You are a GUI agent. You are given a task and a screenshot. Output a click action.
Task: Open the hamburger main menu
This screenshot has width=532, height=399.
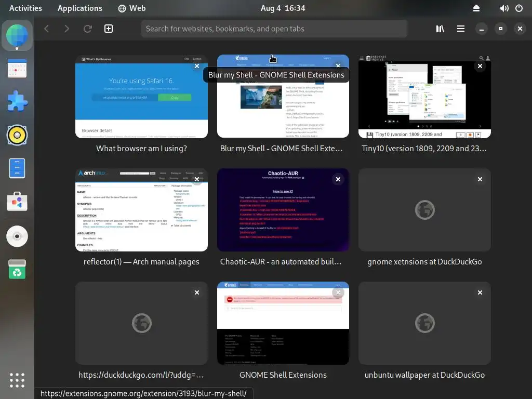pyautogui.click(x=461, y=29)
